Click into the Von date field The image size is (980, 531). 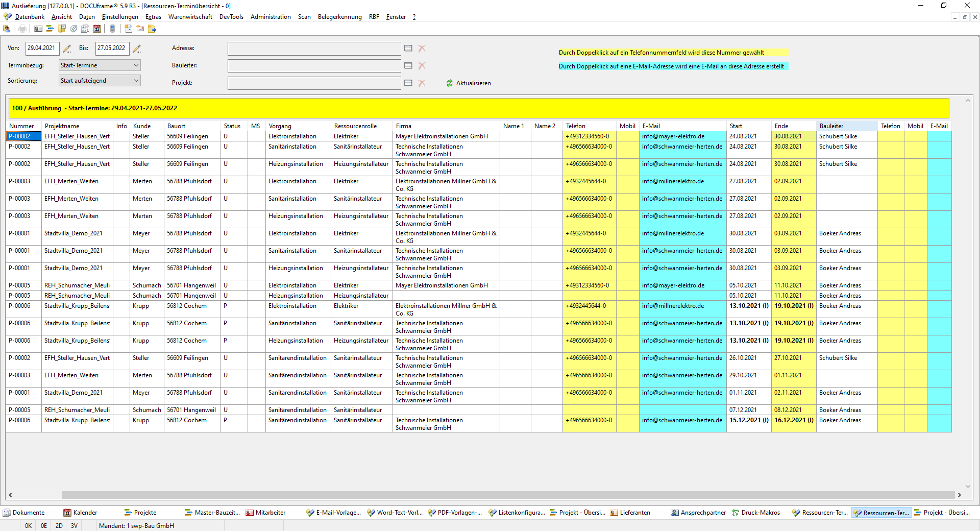[42, 49]
